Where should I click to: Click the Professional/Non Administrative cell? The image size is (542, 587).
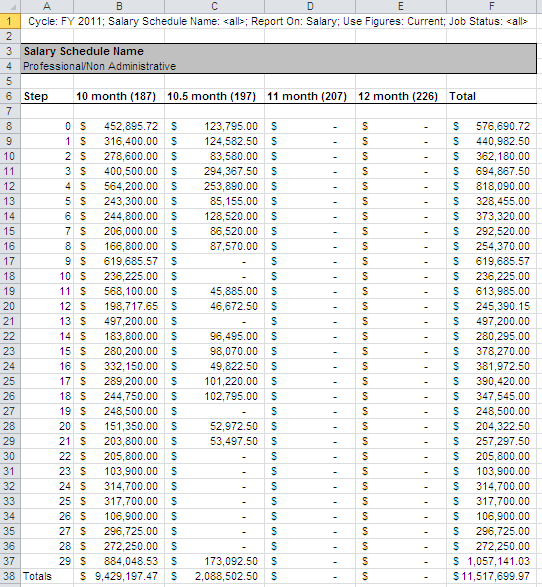(278, 66)
